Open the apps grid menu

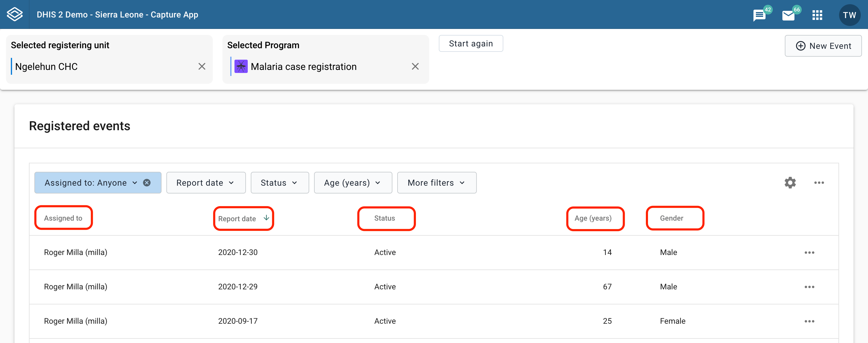817,15
